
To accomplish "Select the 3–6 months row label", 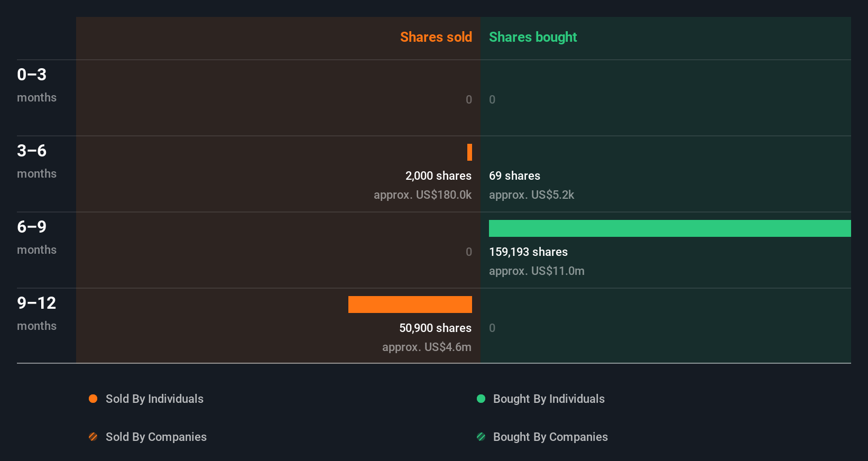I will 37,161.
